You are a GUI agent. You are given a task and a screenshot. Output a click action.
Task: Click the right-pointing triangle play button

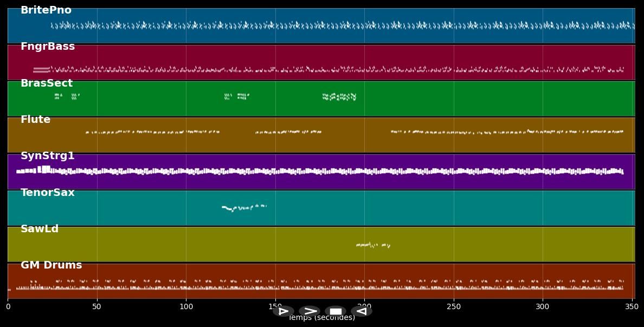283,311
